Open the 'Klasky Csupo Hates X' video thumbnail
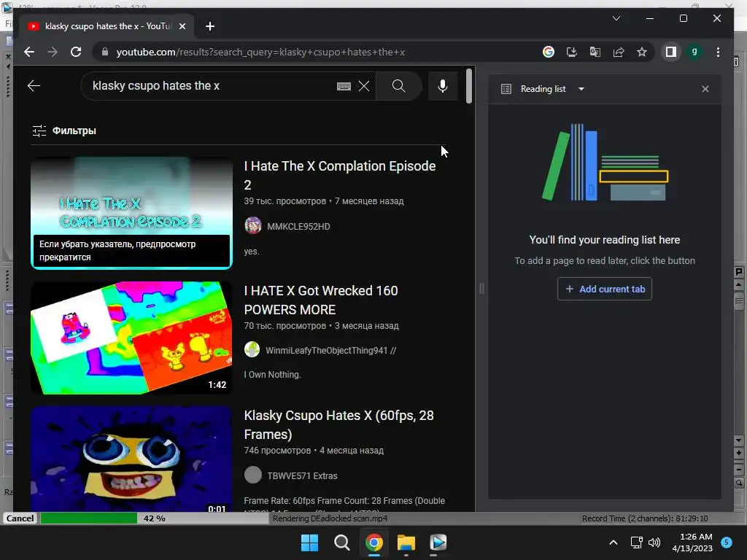The image size is (747, 560). pyautogui.click(x=131, y=459)
